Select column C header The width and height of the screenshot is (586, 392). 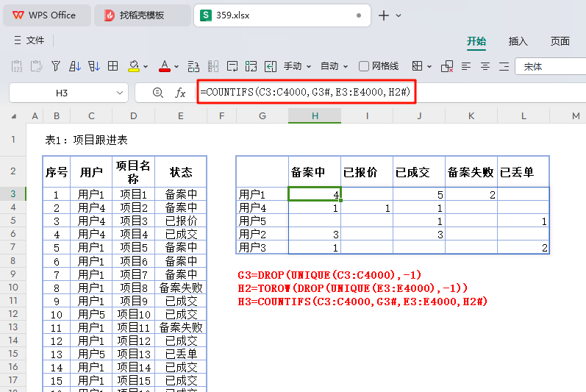pos(91,116)
